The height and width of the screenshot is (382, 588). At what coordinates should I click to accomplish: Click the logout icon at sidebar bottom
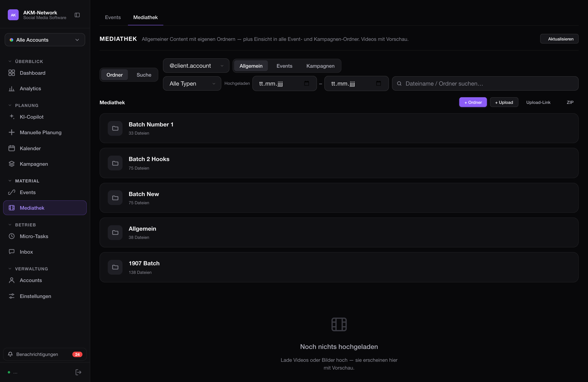point(78,372)
